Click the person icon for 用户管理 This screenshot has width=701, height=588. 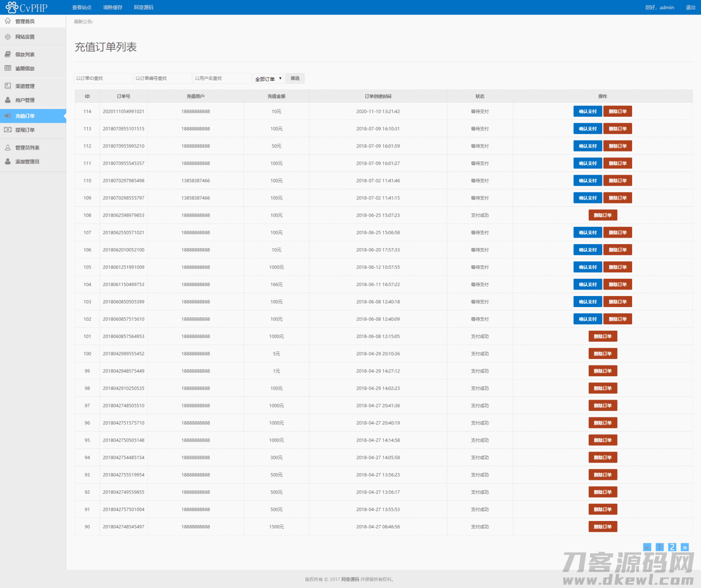[x=8, y=100]
